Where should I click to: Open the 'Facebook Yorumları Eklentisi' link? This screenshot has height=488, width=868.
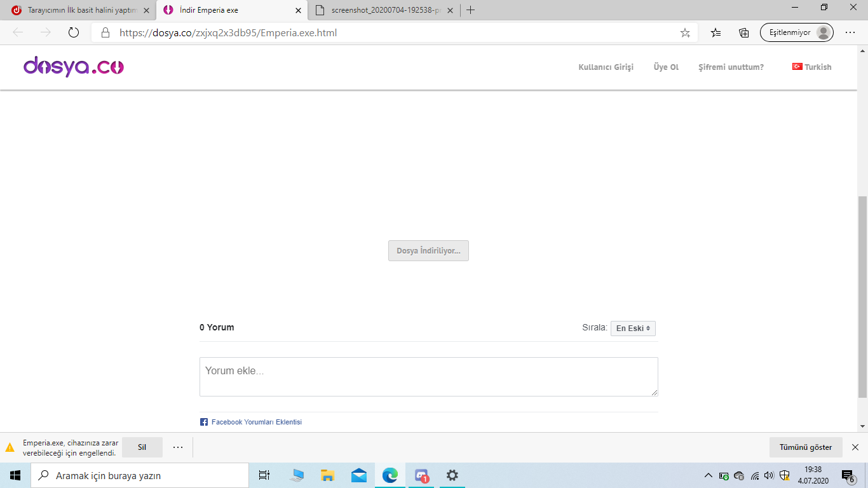[256, 422]
